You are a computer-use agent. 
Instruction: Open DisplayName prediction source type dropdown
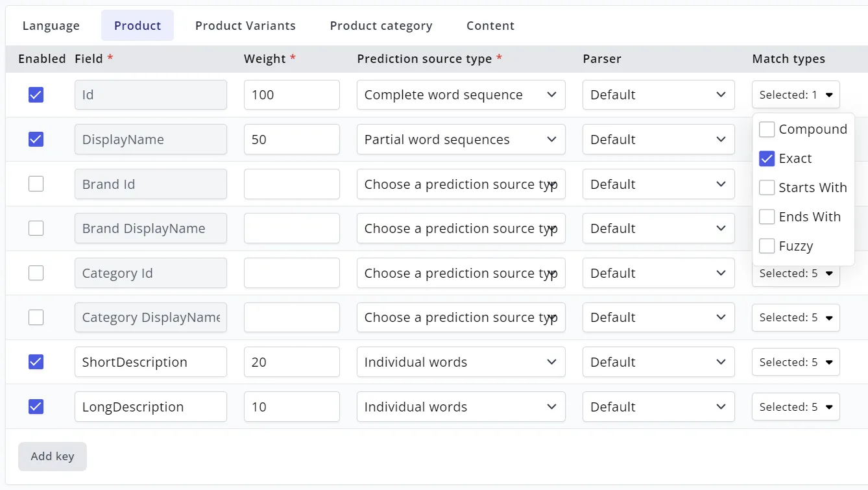click(x=461, y=140)
